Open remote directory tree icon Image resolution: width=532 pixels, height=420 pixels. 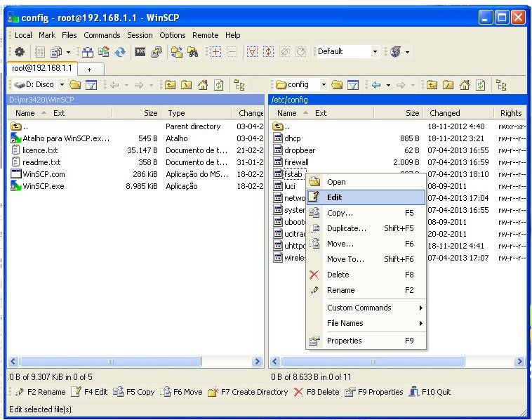(x=501, y=85)
